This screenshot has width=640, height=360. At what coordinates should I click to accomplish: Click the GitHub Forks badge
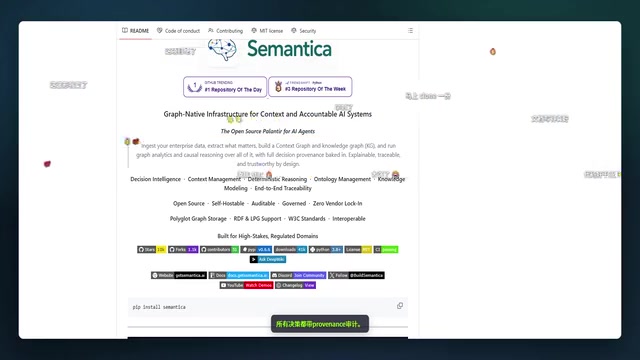pos(183,249)
